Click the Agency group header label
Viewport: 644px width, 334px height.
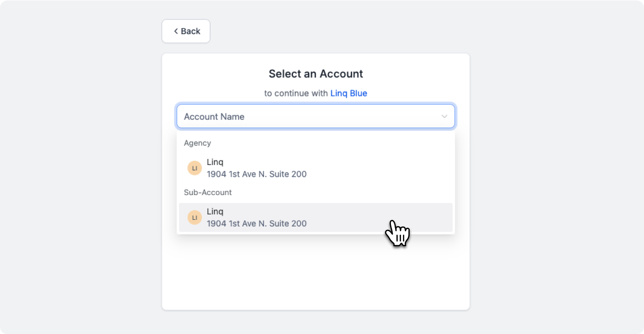197,143
